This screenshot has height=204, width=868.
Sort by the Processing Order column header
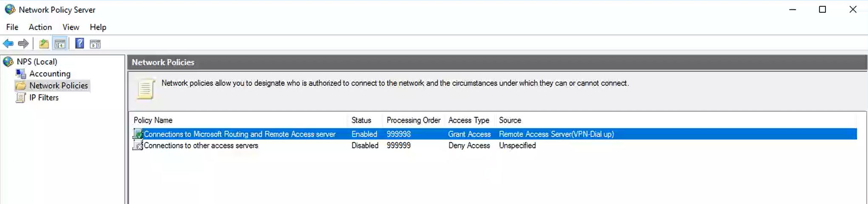click(413, 120)
